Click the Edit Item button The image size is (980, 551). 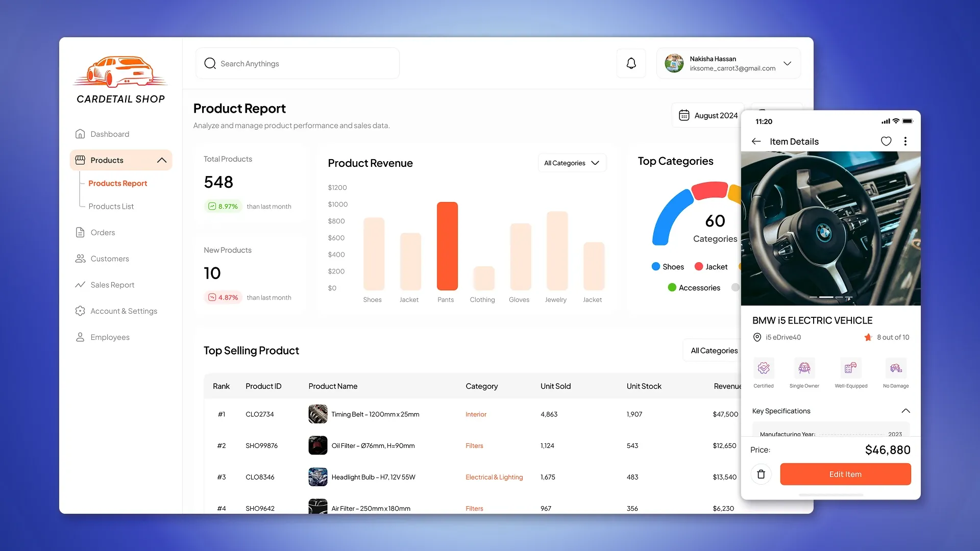pyautogui.click(x=845, y=474)
